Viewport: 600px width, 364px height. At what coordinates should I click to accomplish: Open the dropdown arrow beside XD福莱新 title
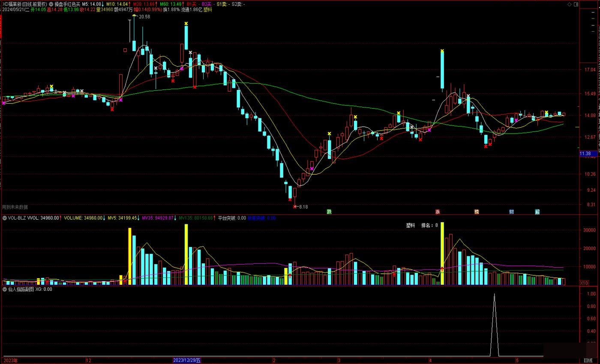(51, 4)
